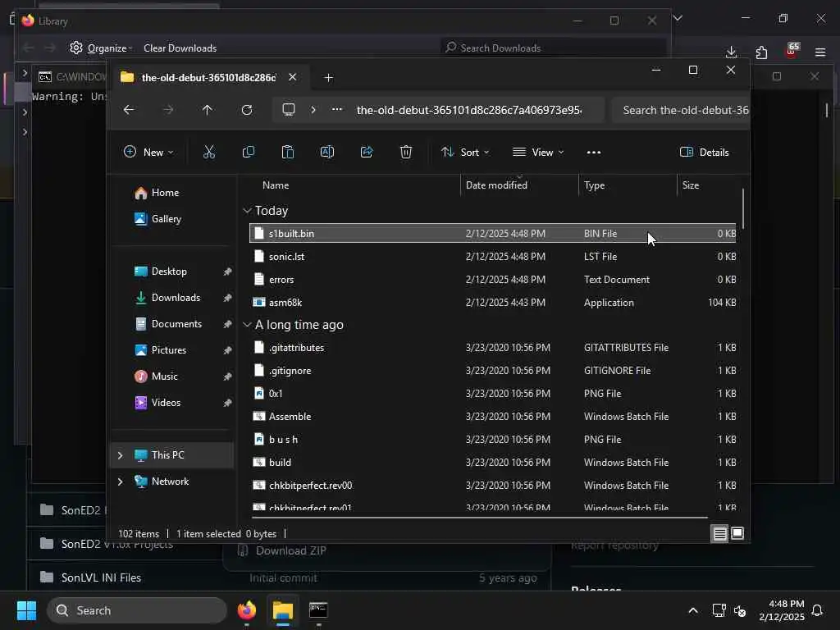Select the build batch file
Viewport: 840px width, 630px height.
point(492,463)
